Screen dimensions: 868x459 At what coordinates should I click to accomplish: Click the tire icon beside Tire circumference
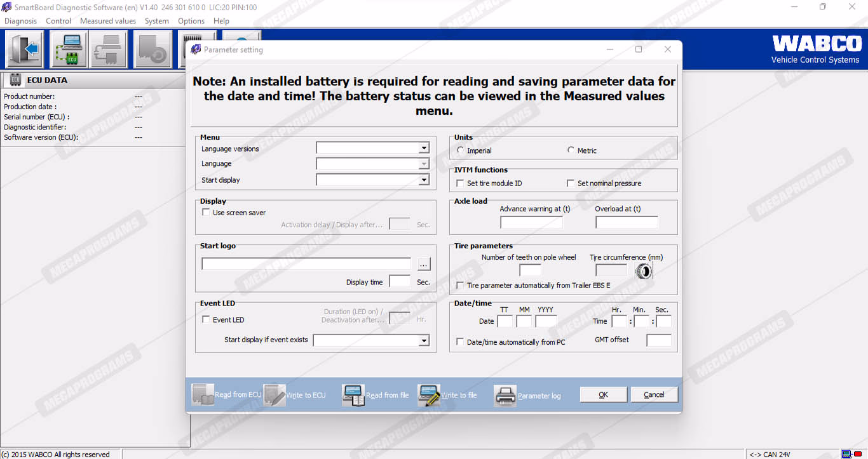[x=644, y=272]
